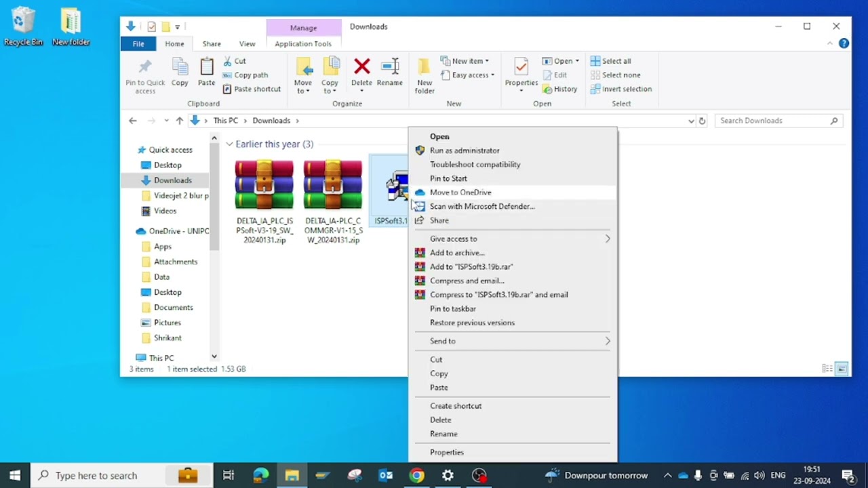Switch to the Share ribbon tab
The width and height of the screenshot is (868, 488).
212,43
